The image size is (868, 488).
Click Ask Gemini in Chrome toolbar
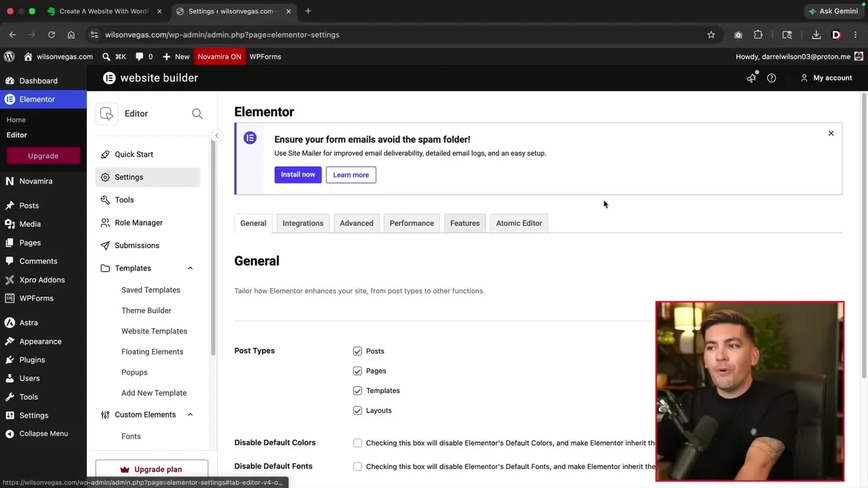point(833,11)
